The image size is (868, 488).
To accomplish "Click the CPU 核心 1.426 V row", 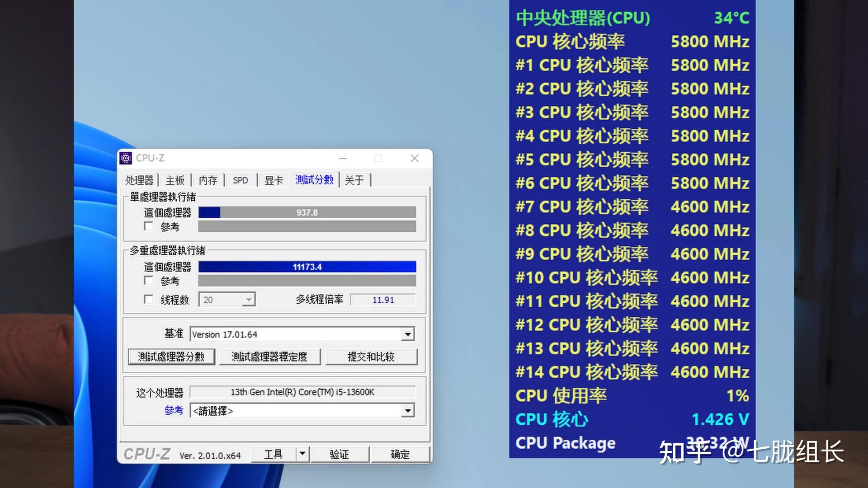I will coord(632,419).
